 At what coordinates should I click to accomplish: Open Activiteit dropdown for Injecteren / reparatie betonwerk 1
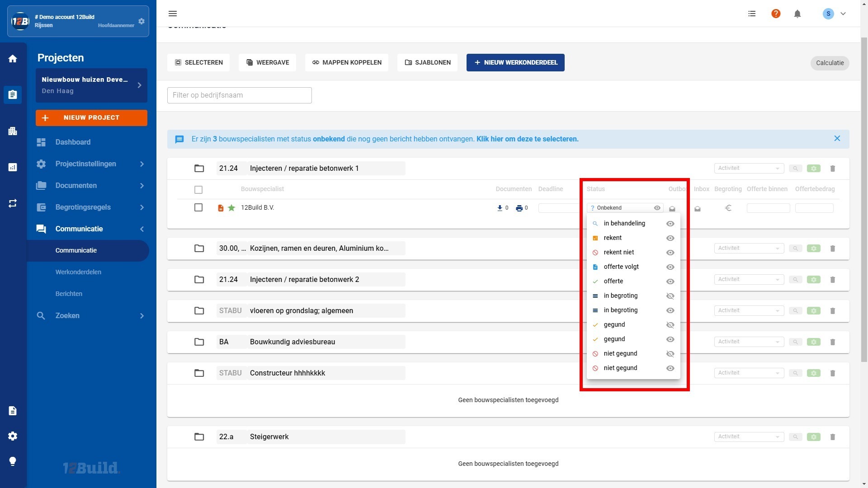click(749, 169)
